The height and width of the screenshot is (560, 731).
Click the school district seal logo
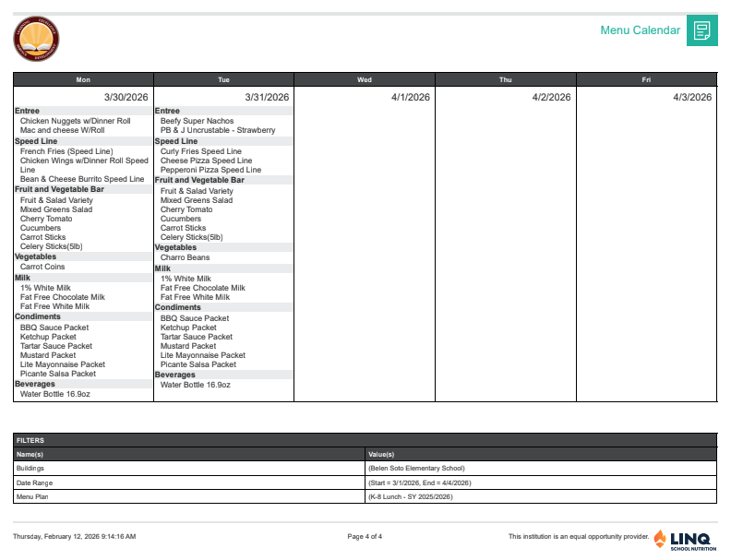pyautogui.click(x=35, y=39)
